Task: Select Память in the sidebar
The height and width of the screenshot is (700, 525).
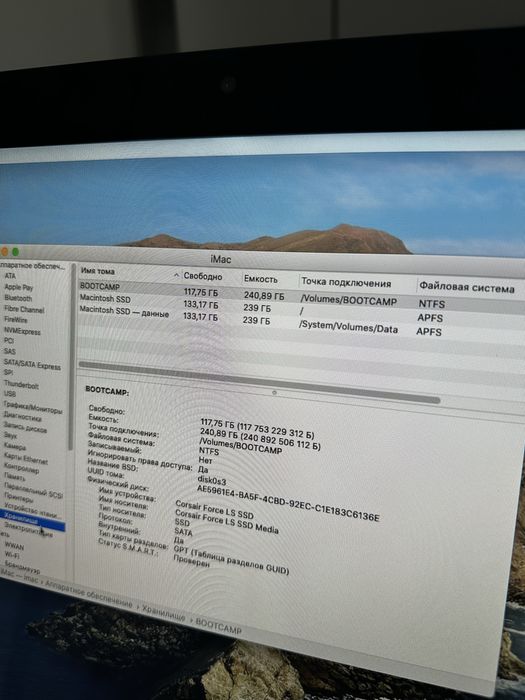Action: pos(15,477)
